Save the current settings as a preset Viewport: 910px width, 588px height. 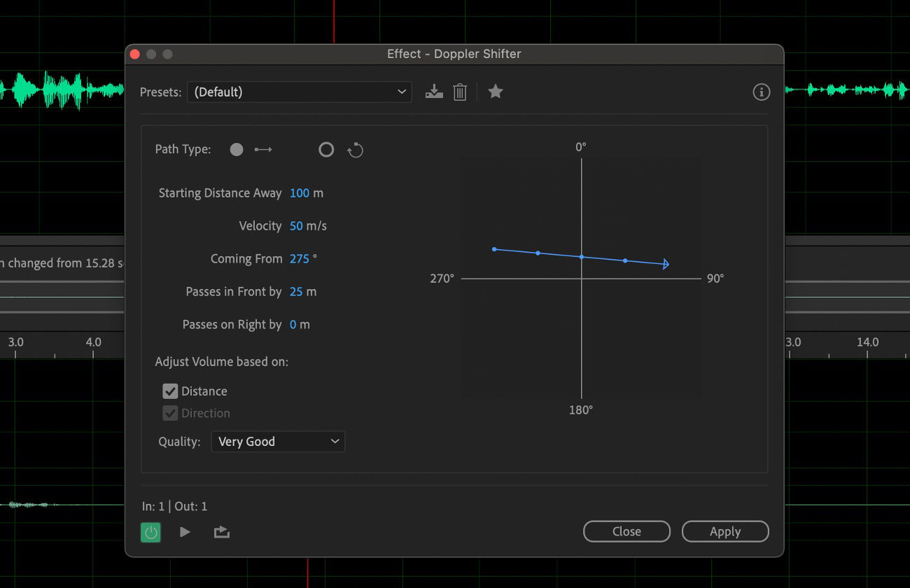coord(434,91)
